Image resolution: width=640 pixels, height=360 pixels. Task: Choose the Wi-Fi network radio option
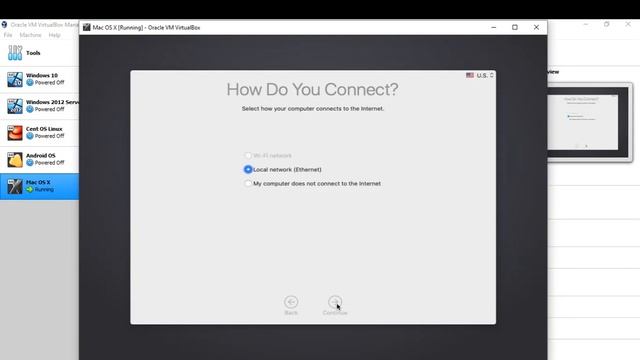248,156
